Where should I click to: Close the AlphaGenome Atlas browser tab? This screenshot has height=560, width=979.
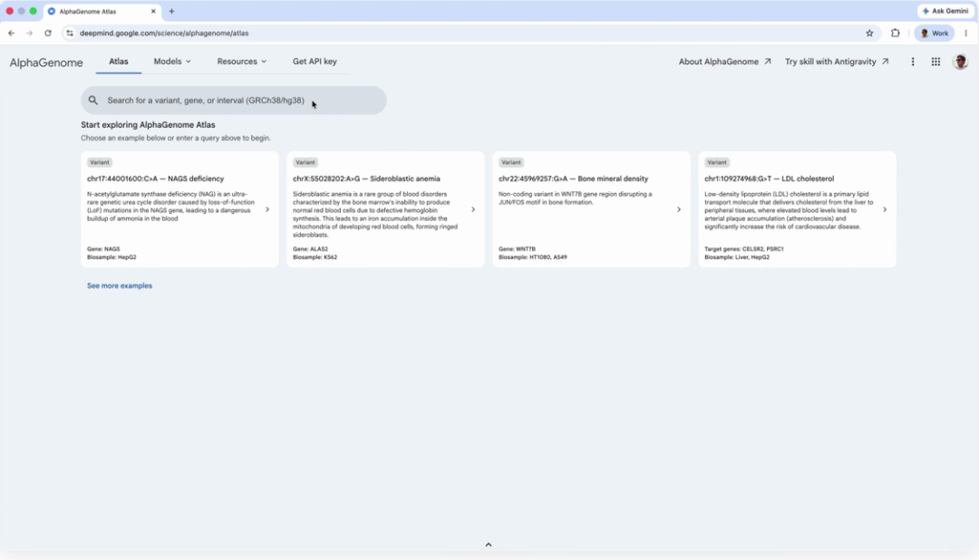tap(153, 11)
